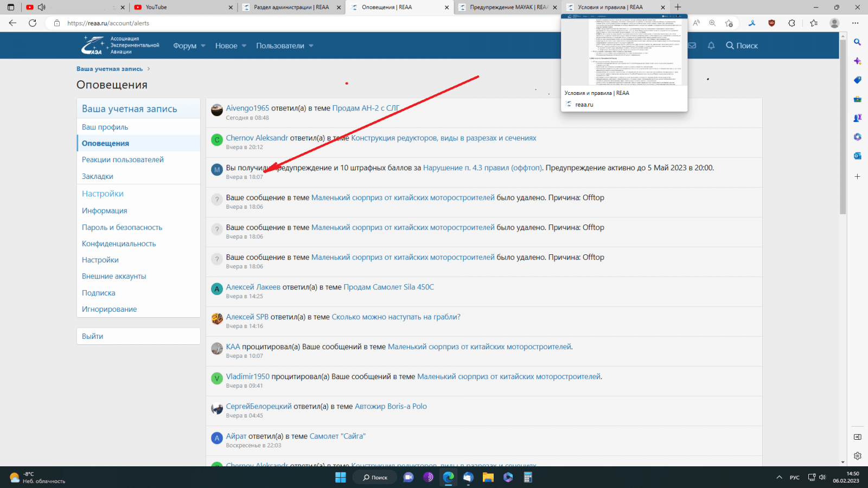Open Outlook from the Edge sidebar

click(x=857, y=156)
